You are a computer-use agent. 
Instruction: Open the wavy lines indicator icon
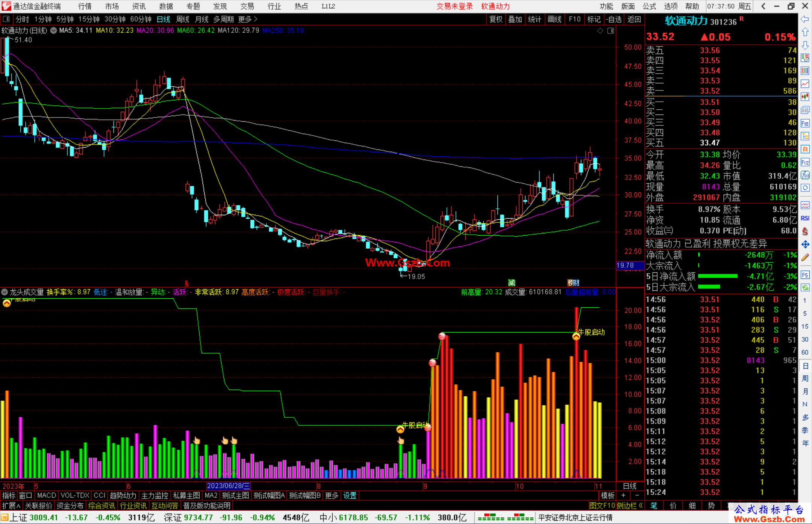[x=805, y=205]
